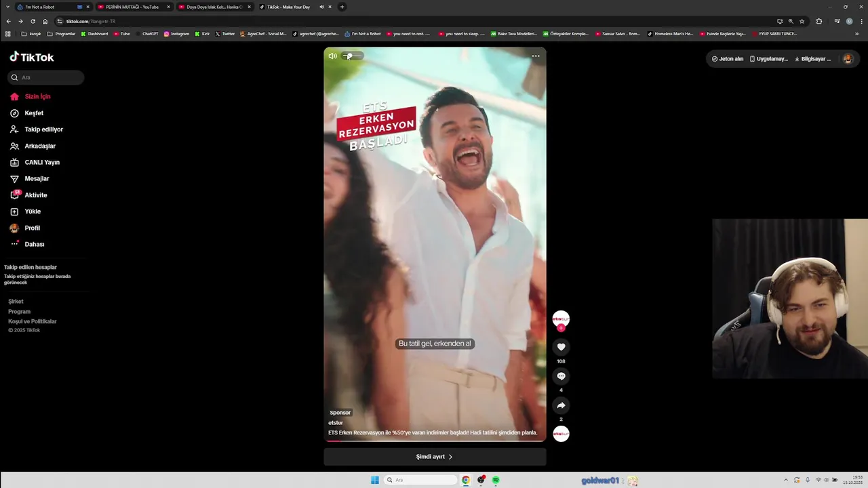
Task: Open the etstur sound disc icon
Action: click(x=561, y=433)
